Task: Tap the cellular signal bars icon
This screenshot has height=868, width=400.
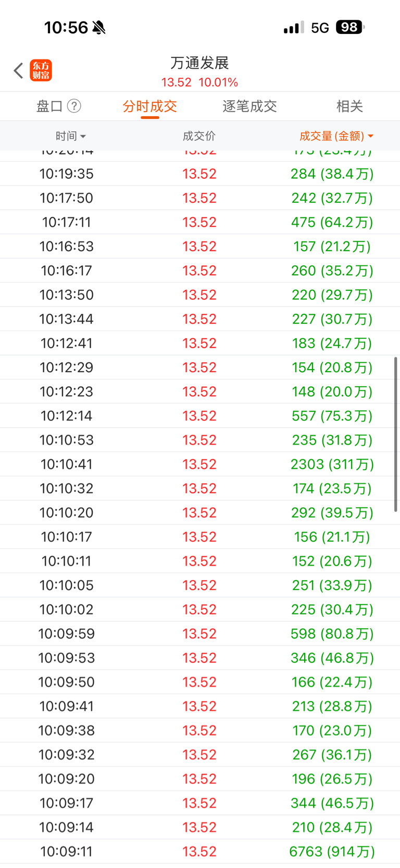Action: pyautogui.click(x=294, y=28)
